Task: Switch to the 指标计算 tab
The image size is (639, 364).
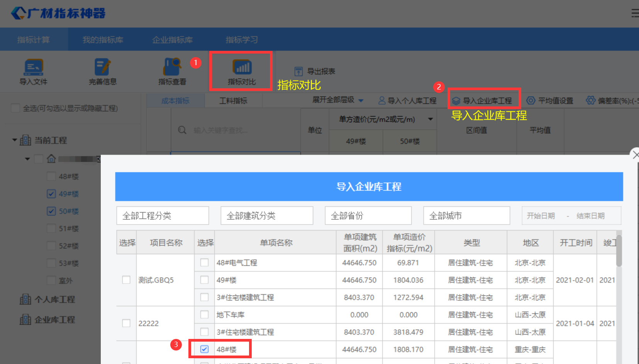Action: [34, 40]
